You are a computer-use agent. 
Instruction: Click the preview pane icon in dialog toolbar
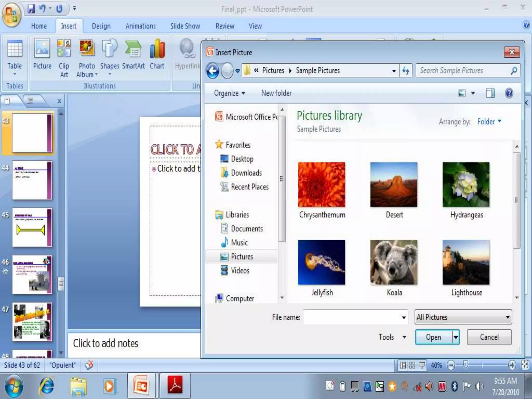(490, 93)
